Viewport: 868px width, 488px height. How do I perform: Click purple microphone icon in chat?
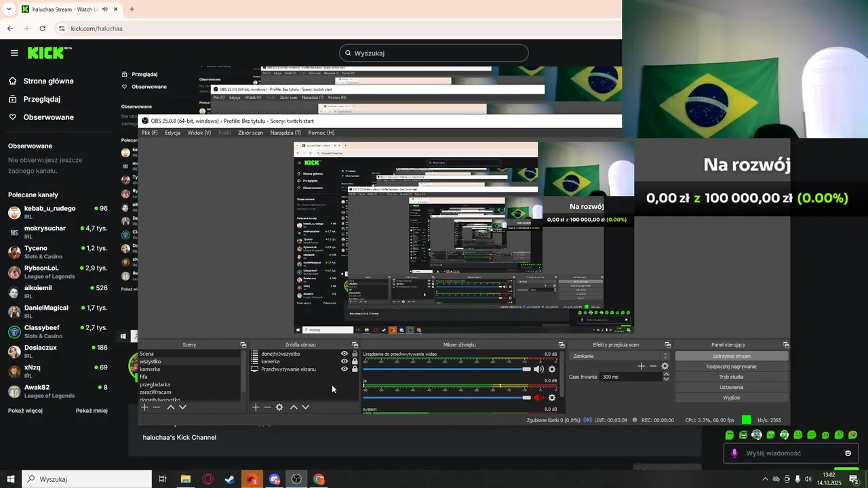click(x=734, y=453)
